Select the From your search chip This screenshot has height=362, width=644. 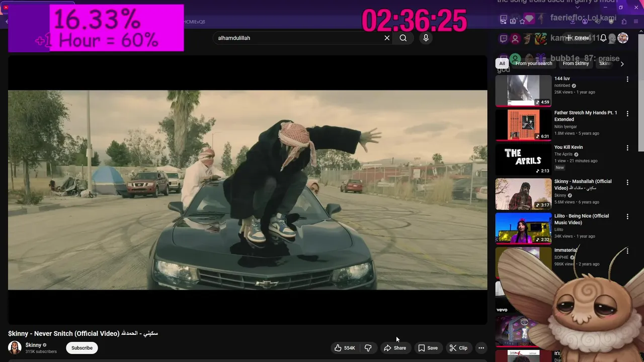click(534, 63)
